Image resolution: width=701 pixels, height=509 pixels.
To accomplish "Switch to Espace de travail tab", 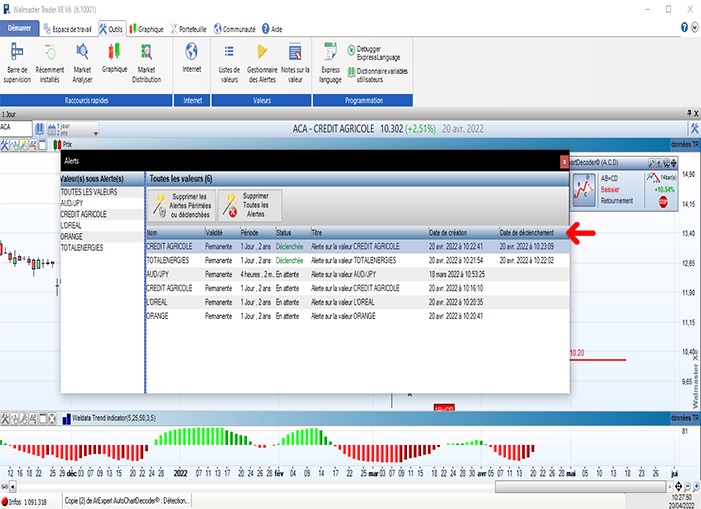I will pos(68,29).
